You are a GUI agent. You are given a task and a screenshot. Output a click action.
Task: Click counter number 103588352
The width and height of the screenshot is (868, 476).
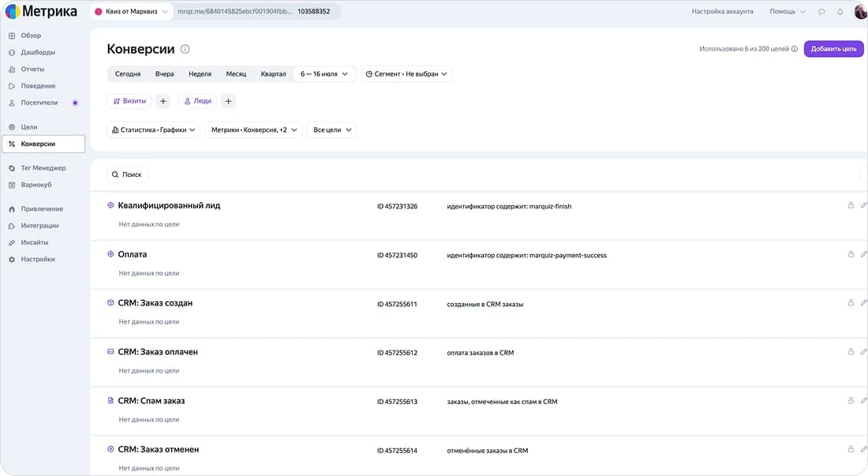tap(313, 11)
